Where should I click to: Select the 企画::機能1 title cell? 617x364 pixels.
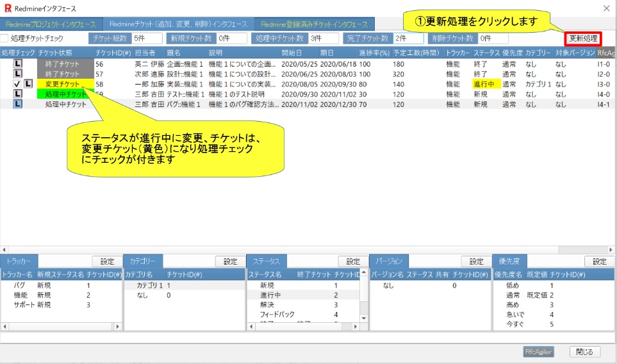click(185, 63)
